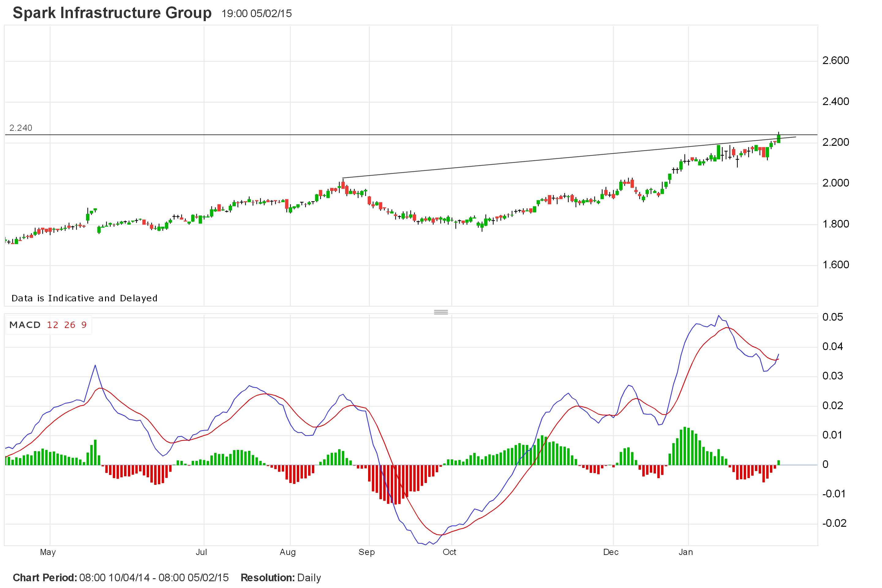Click the May label on the time axis
Viewport: 882px width, 588px height.
[48, 552]
